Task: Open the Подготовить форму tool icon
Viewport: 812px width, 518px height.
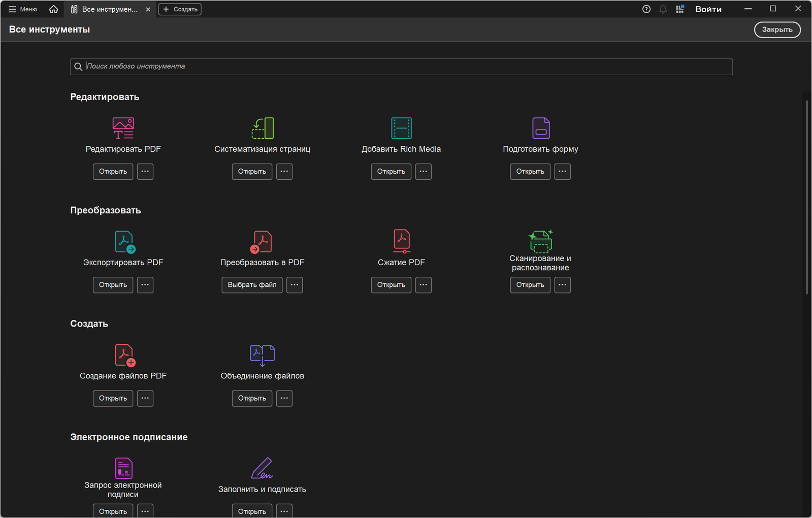Action: [x=540, y=128]
